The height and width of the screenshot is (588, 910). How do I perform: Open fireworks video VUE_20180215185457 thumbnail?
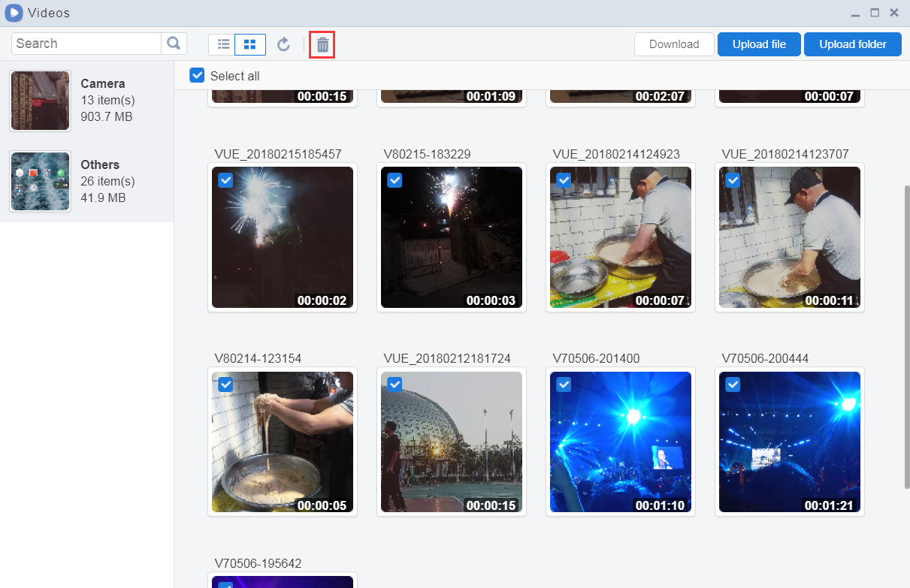283,237
